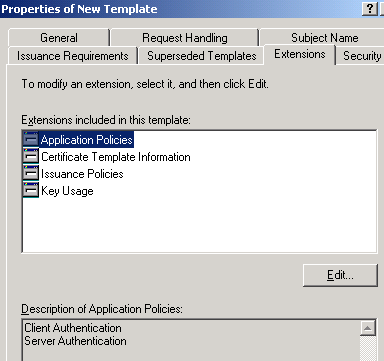384x361 pixels.
Task: Open the question mark help button
Action: click(x=370, y=8)
